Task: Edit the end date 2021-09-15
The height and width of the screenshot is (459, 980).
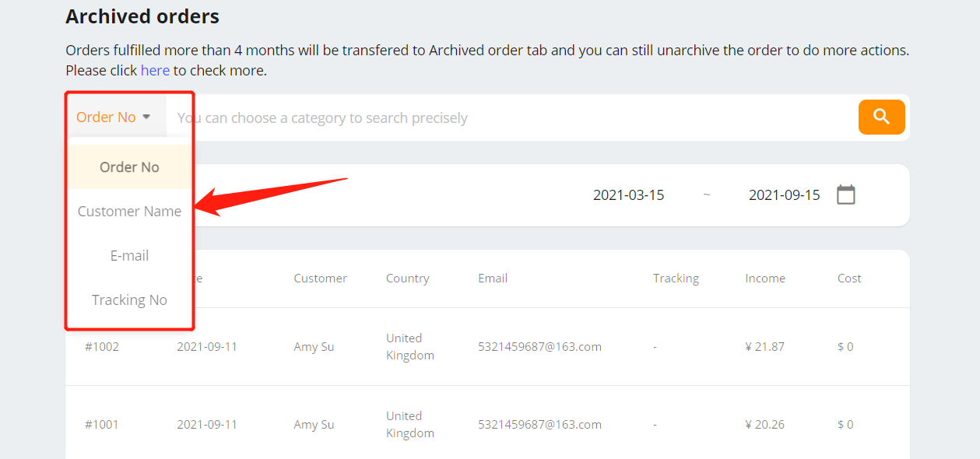Action: point(785,195)
